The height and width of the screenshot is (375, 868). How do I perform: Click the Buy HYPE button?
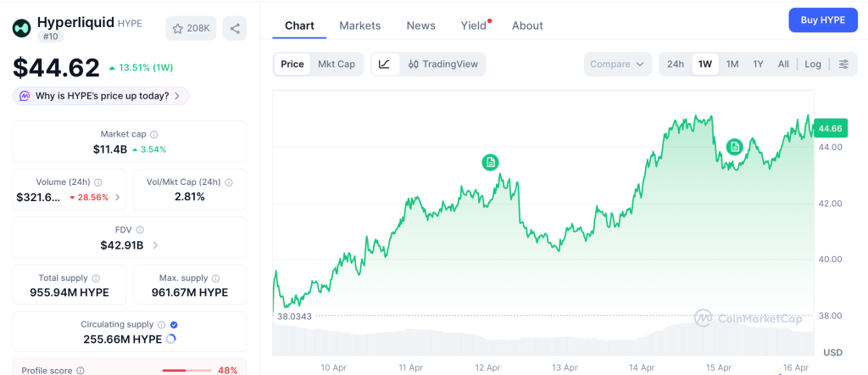click(x=821, y=20)
